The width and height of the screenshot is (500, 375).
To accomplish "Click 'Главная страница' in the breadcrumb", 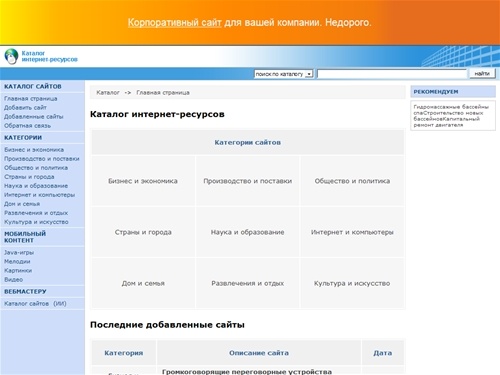I will [x=163, y=93].
